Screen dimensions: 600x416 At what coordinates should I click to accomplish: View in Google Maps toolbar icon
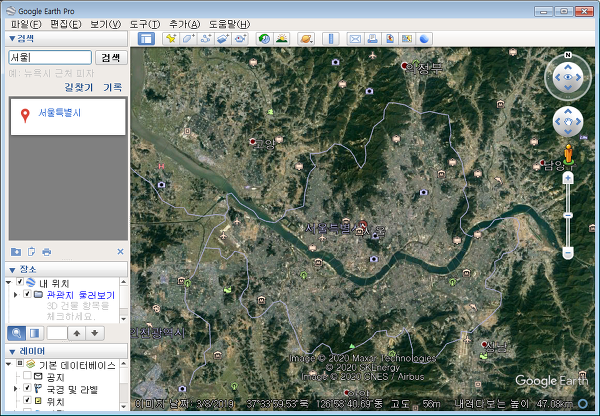tap(407, 39)
